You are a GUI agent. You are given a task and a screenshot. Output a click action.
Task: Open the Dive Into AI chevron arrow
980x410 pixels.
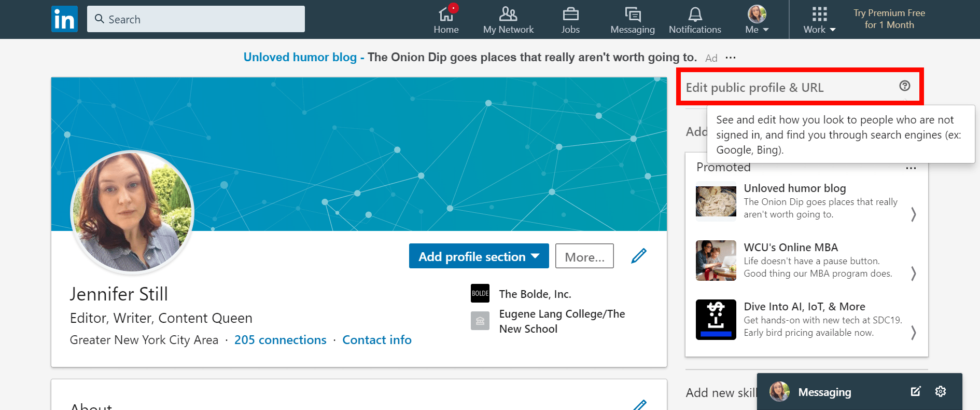[x=914, y=332]
